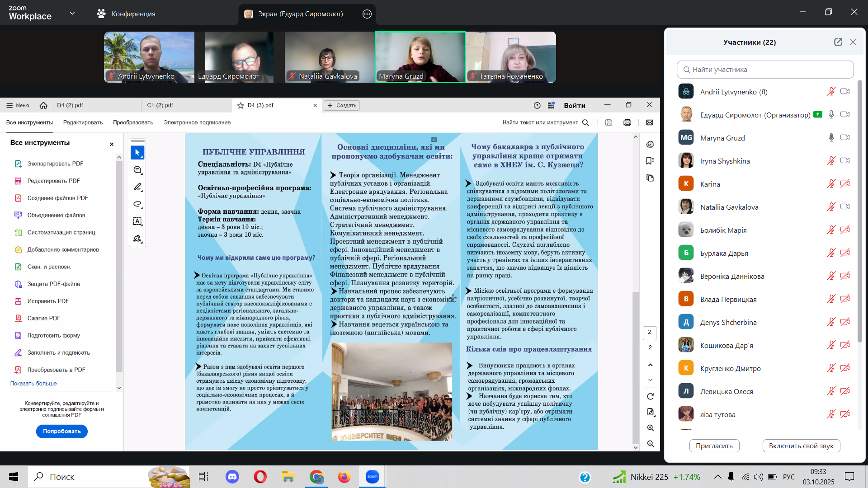
Task: Select the highlighter pen tool
Action: pyautogui.click(x=137, y=187)
